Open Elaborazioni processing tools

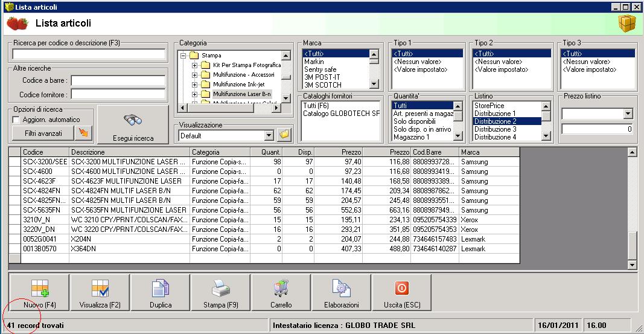click(341, 292)
